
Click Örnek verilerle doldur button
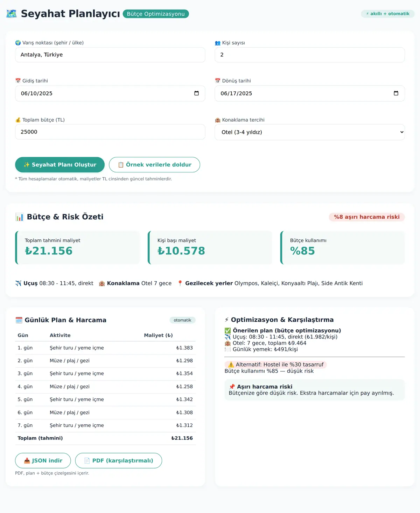point(154,165)
